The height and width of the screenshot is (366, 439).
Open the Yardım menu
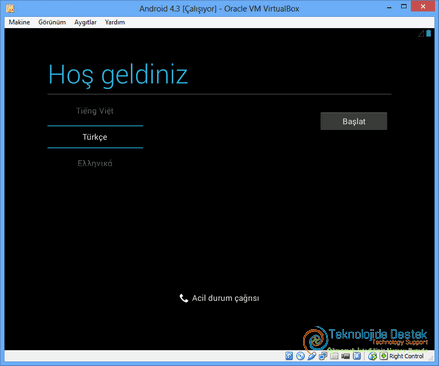pos(115,22)
